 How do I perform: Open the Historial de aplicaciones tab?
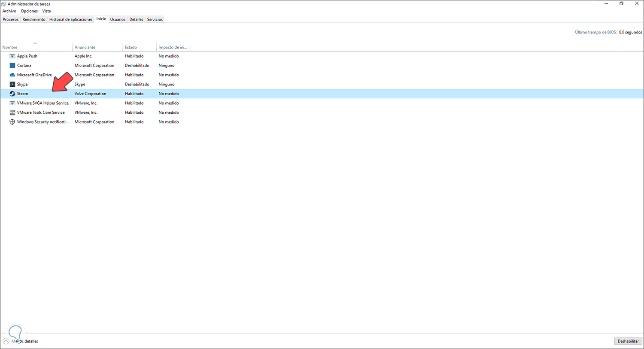[71, 19]
